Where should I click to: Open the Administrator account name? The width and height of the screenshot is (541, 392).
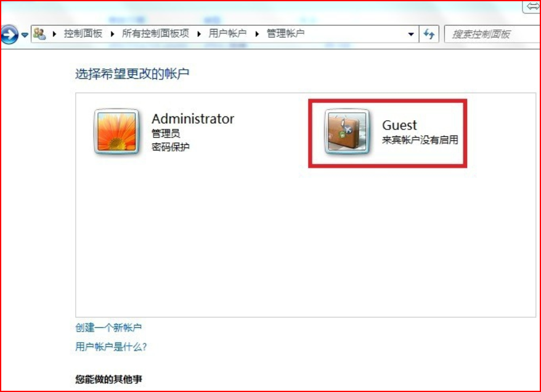(193, 119)
